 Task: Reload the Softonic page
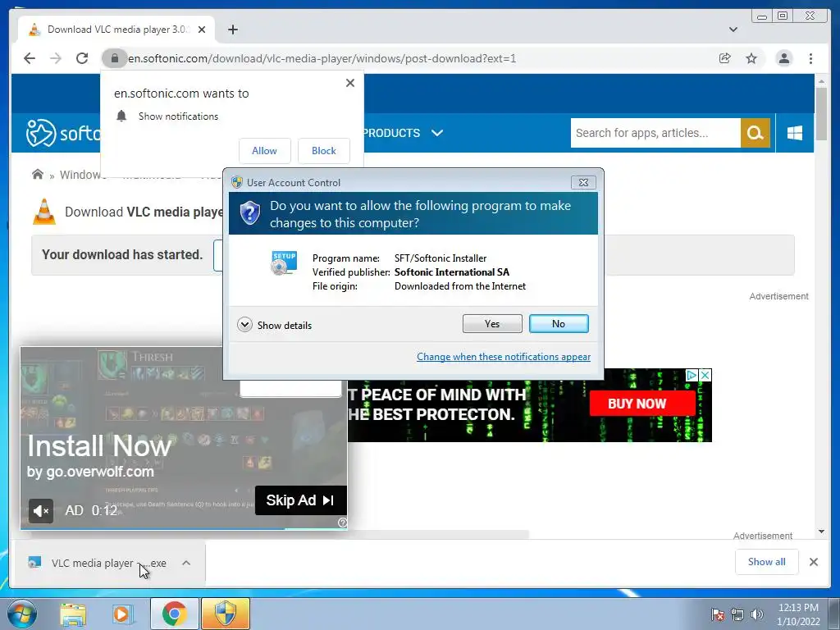(x=82, y=58)
